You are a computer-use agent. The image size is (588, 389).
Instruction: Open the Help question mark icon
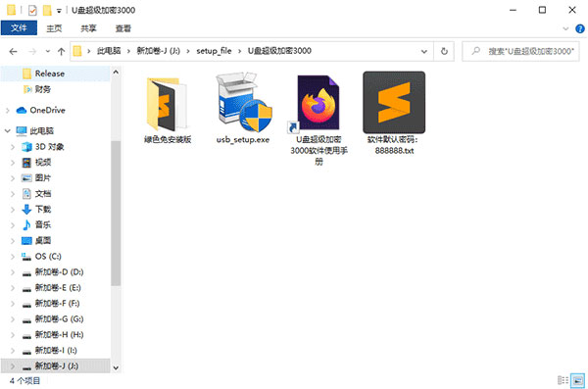coord(580,28)
